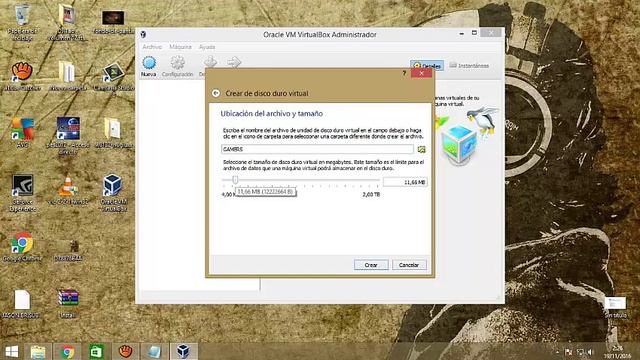Go back using the wizard back arrow
Image resolution: width=640 pixels, height=360 pixels.
[x=216, y=93]
